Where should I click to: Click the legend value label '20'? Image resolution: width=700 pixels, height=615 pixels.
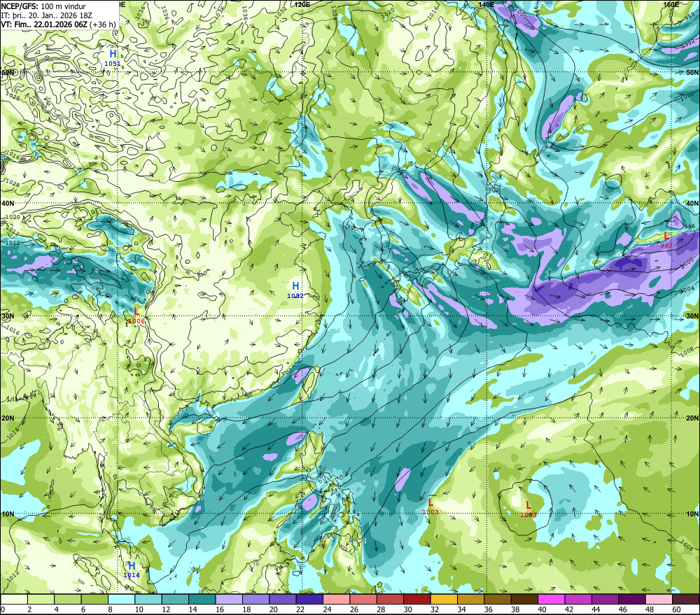(273, 609)
